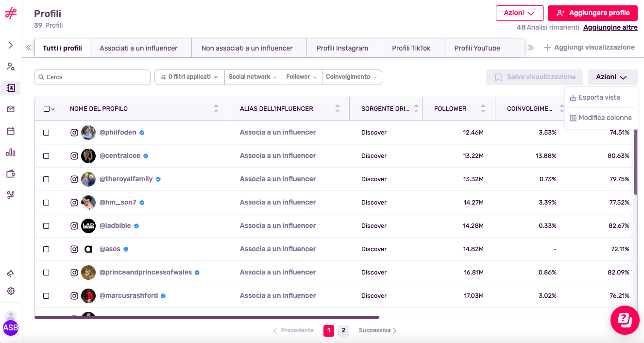
Task: Select the @asos row checkbox
Action: (x=46, y=249)
